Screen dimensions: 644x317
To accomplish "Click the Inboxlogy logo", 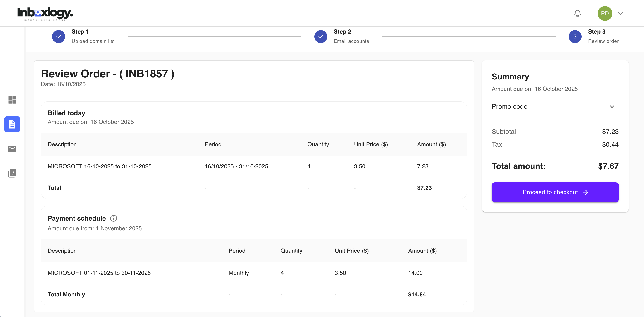I will [x=45, y=14].
